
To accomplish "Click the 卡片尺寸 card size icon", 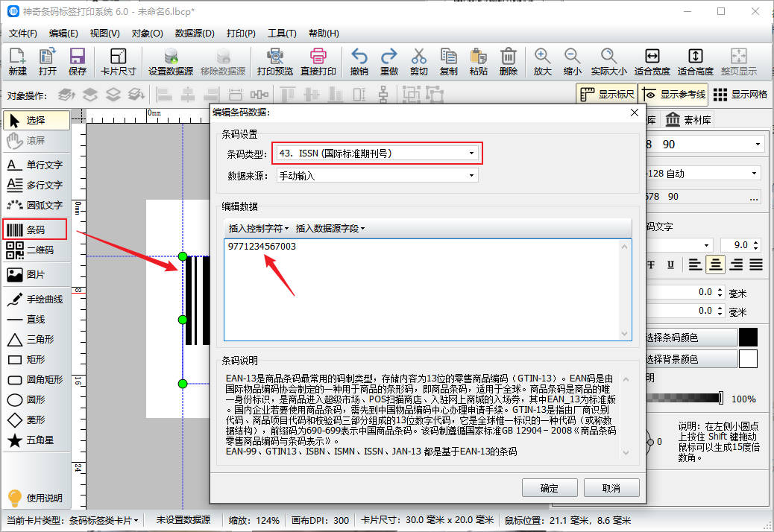I will pyautogui.click(x=118, y=62).
